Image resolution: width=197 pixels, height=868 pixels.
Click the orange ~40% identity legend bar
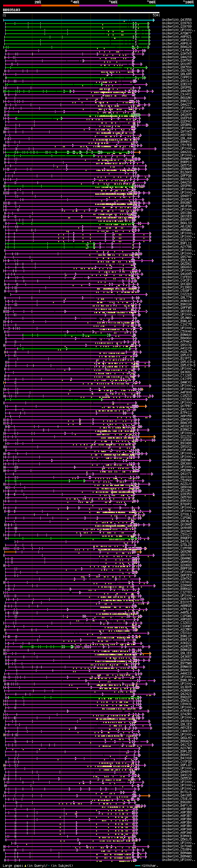60,6
